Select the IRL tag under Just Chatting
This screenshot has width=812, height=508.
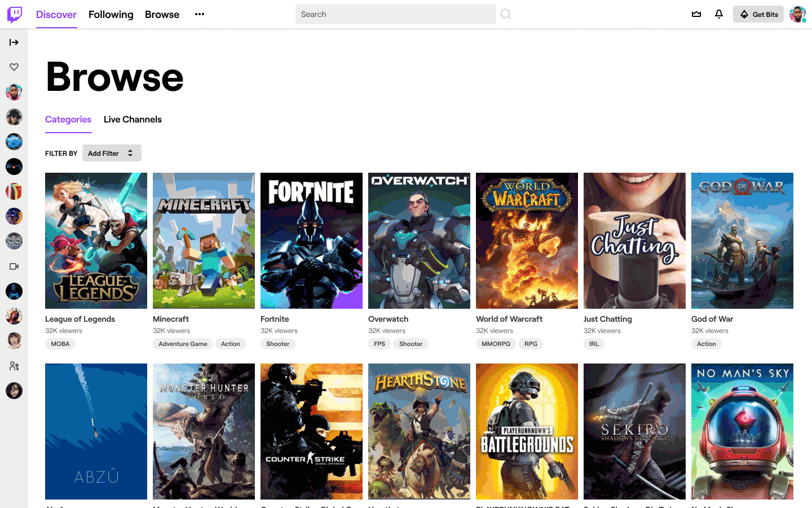pos(594,344)
